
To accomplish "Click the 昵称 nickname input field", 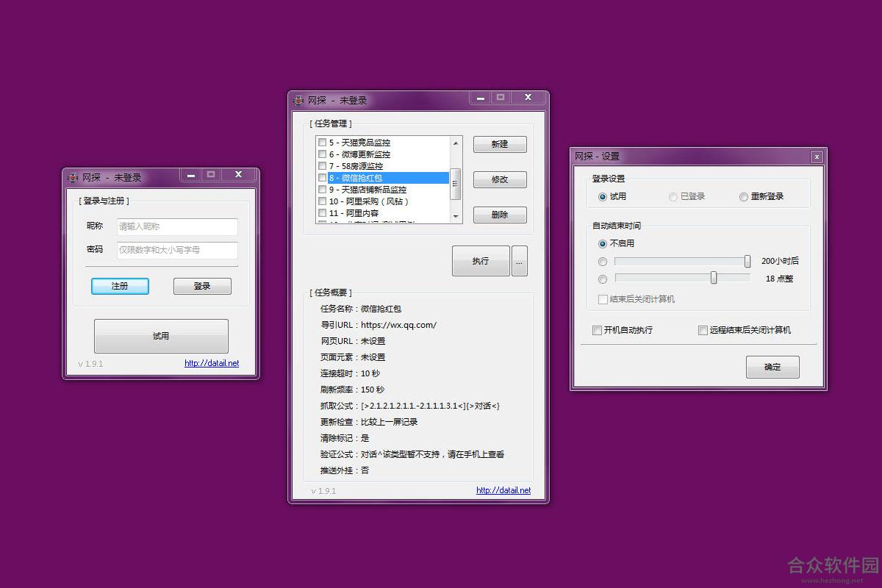I will point(177,226).
